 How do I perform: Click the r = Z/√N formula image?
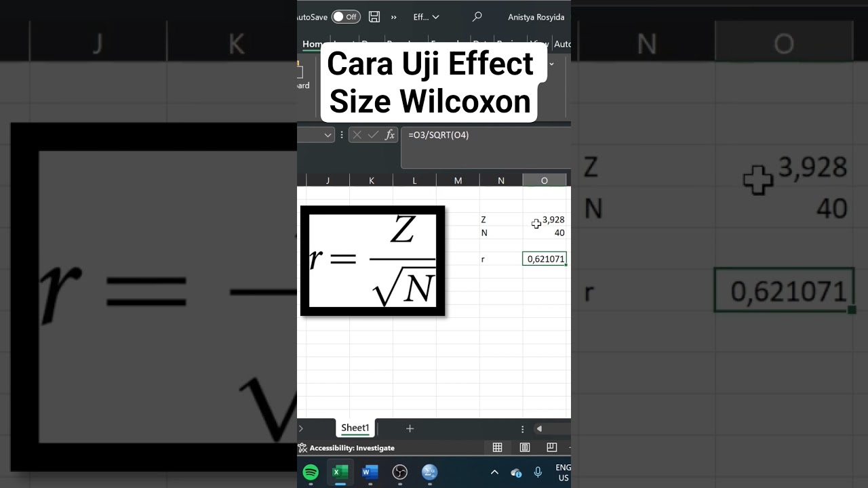coord(372,261)
